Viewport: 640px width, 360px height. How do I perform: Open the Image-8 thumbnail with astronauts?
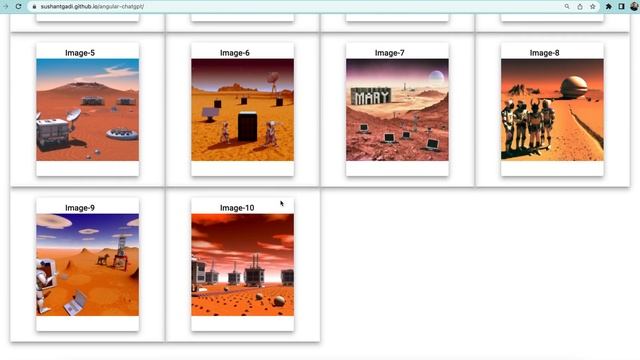(x=552, y=110)
